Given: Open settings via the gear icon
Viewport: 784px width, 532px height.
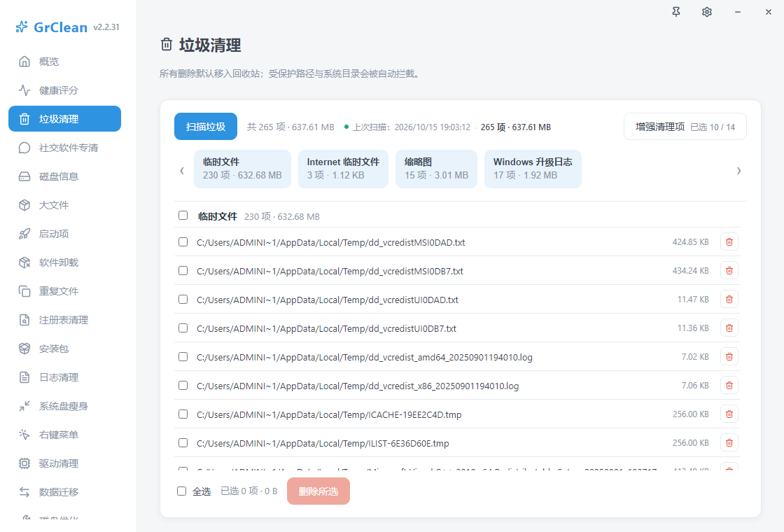Looking at the screenshot, I should tap(707, 12).
